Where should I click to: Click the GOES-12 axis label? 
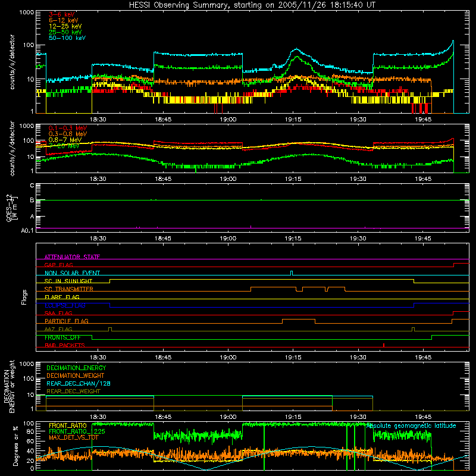[x=11, y=208]
